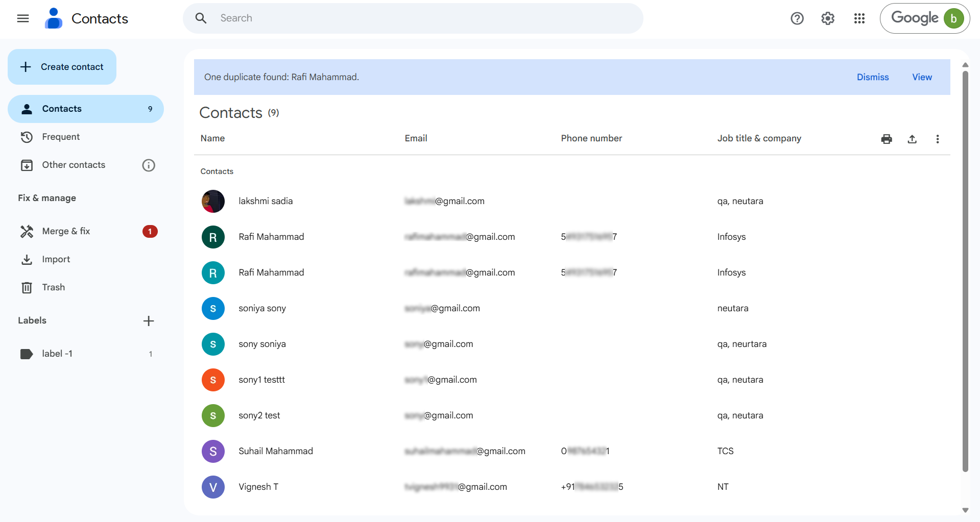This screenshot has width=980, height=522.
Task: Click the Merge & fix badge count
Action: [x=150, y=232]
